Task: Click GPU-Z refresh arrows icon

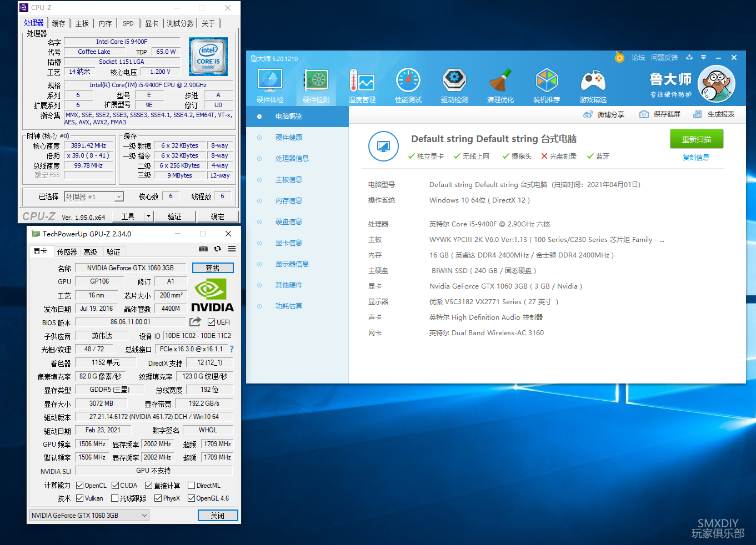Action: (x=218, y=249)
